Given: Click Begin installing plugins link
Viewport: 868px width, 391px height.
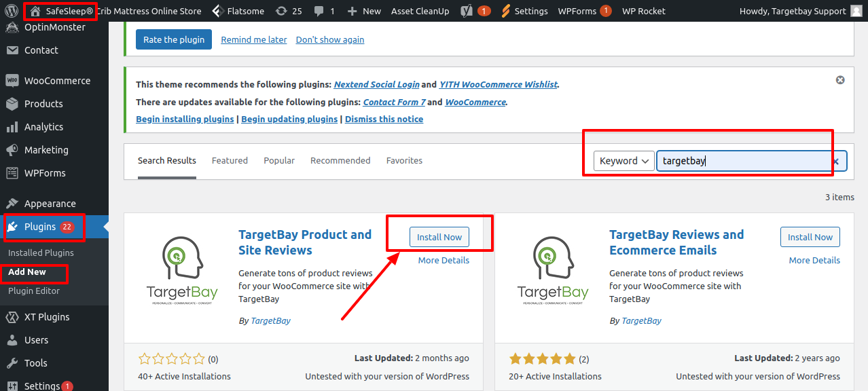Looking at the screenshot, I should point(185,119).
